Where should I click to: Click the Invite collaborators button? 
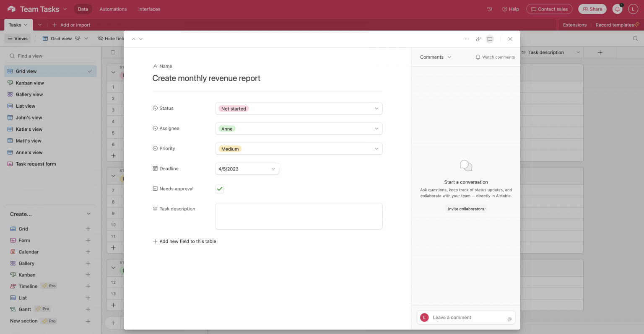466,209
